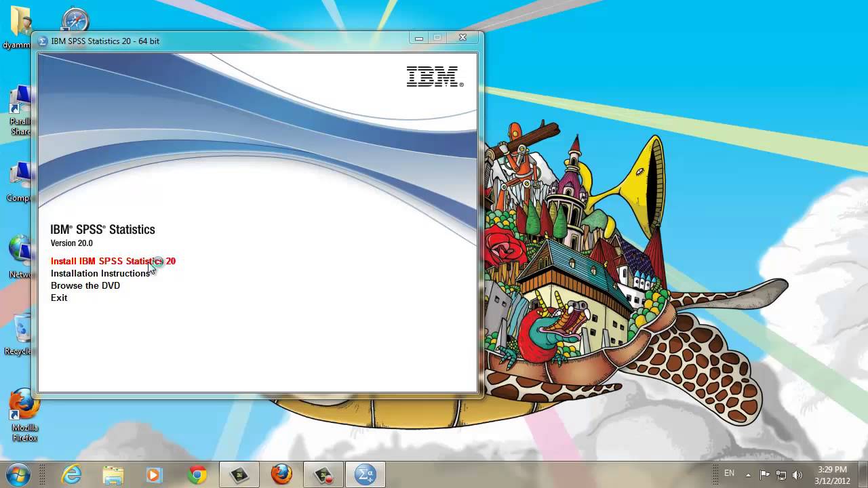Image resolution: width=868 pixels, height=488 pixels.
Task: Minimize the IBM SPSS Statistics window
Action: pyautogui.click(x=419, y=38)
